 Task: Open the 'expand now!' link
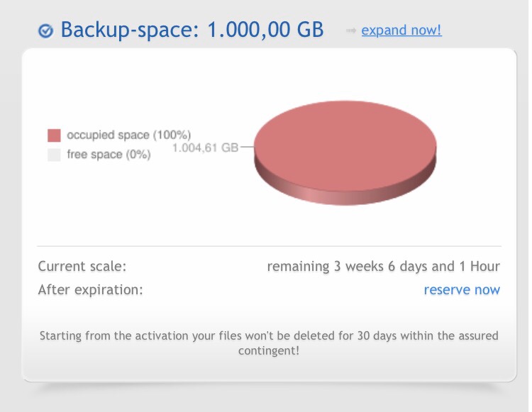click(x=401, y=30)
